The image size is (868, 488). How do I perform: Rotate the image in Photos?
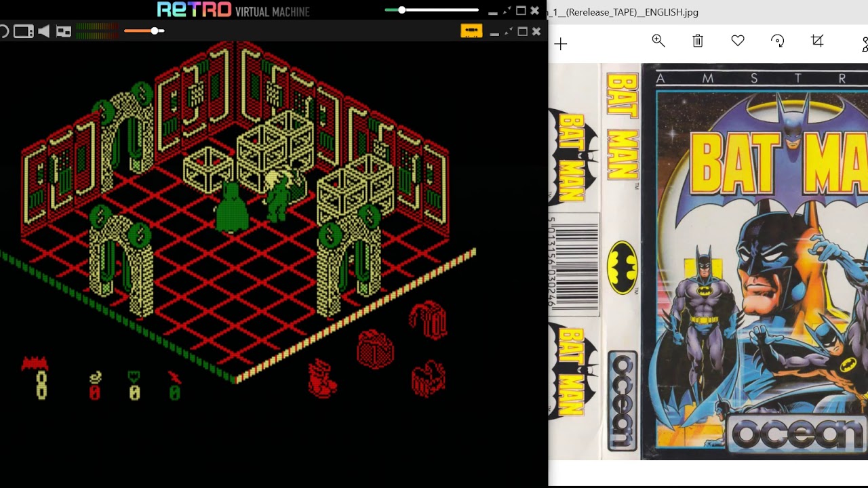click(x=778, y=41)
